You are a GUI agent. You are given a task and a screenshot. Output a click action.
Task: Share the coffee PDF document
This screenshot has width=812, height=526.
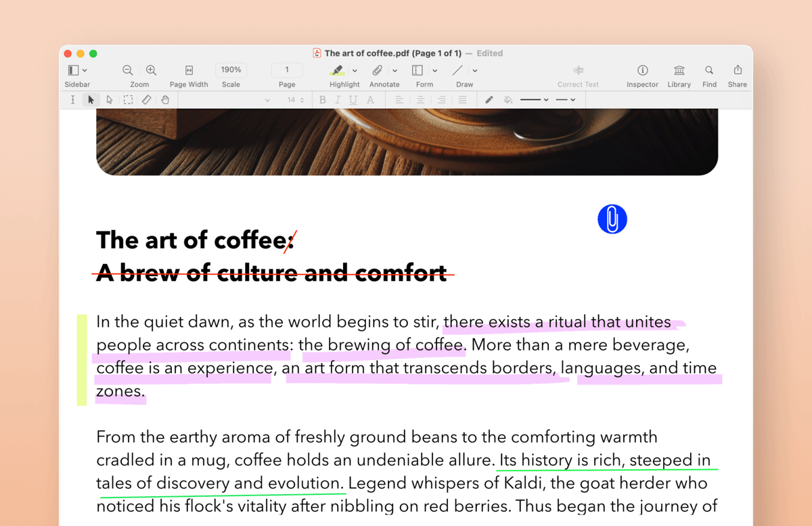point(737,74)
